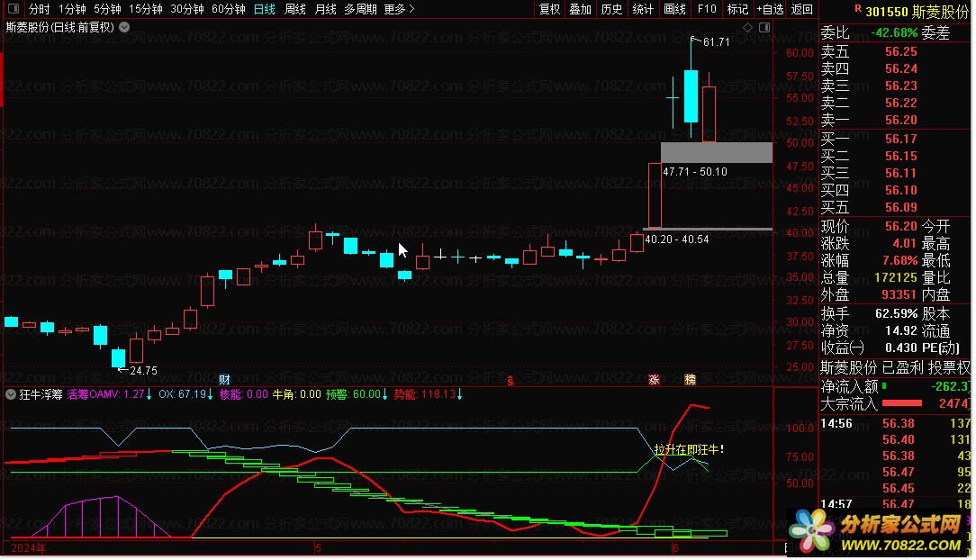Click the 榜 ranking marker icon
Viewport: 976px width, 560px height.
(x=691, y=380)
